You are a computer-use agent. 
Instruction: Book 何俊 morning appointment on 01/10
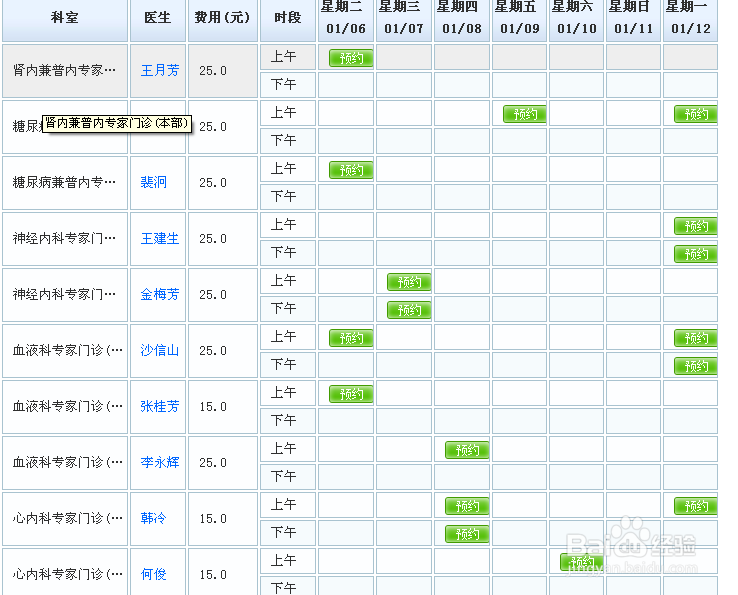tap(582, 562)
